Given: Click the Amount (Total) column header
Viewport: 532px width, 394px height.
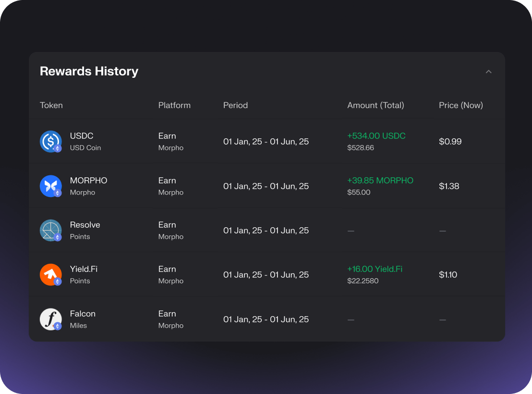Looking at the screenshot, I should pos(375,105).
